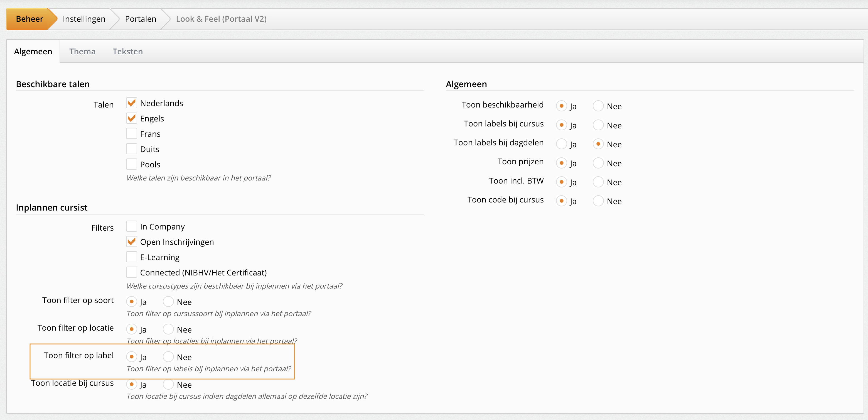Click the Beheer breadcrumb
The width and height of the screenshot is (868, 420).
click(x=29, y=19)
